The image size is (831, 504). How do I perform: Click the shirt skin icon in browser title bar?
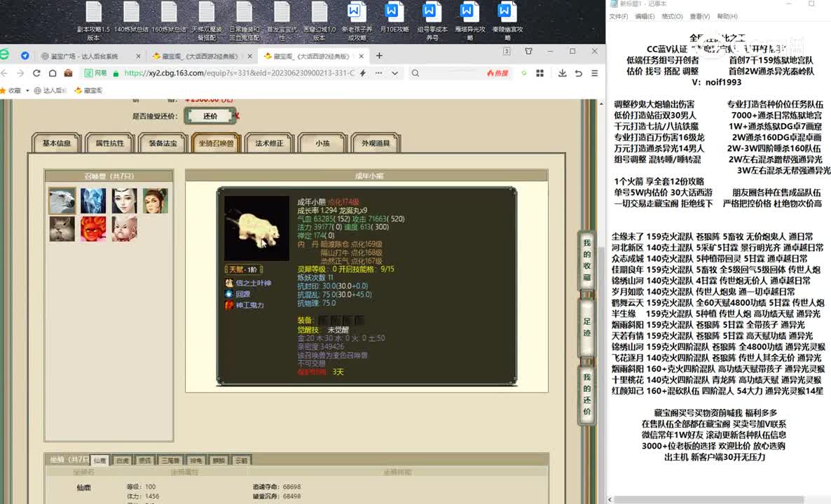[x=528, y=51]
